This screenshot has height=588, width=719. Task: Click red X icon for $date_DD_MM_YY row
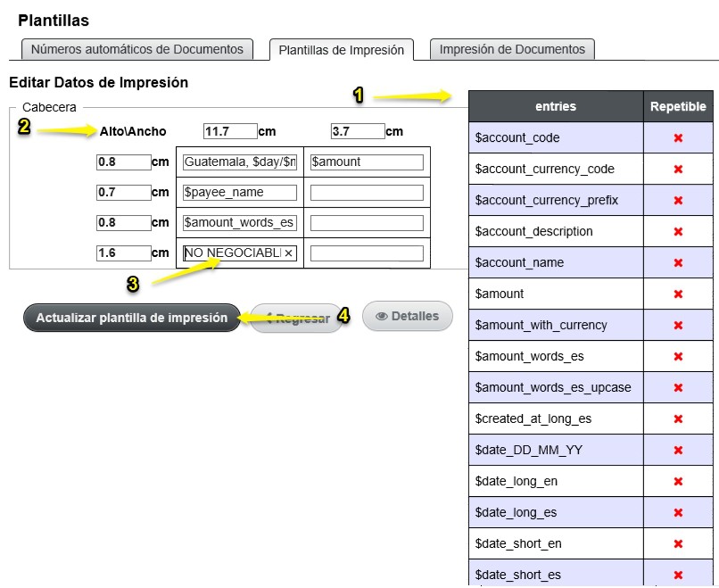[x=678, y=450]
